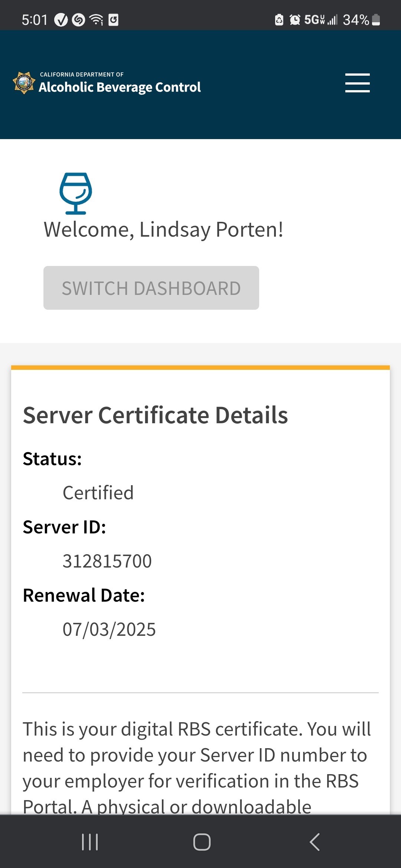
Task: Open the recent apps overview button
Action: tap(90, 842)
